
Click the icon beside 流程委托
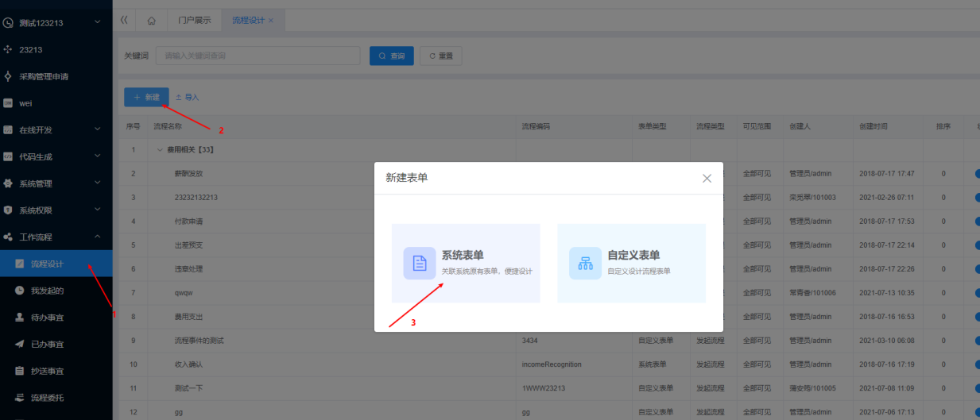click(20, 397)
